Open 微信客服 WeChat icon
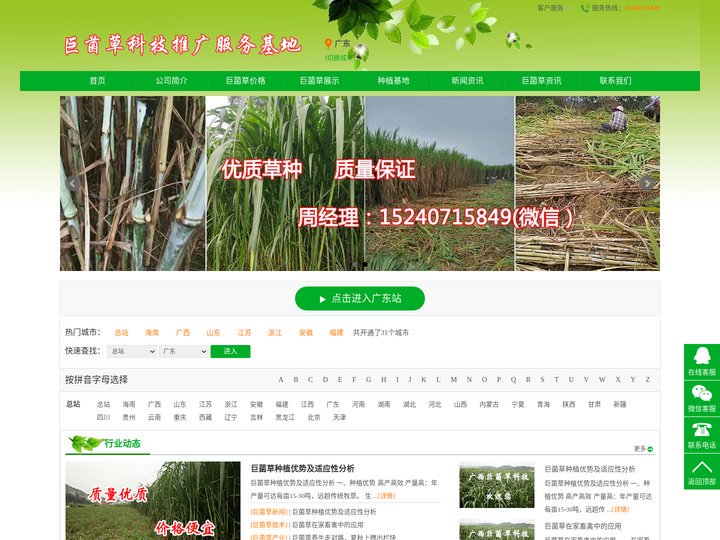Image resolution: width=720 pixels, height=540 pixels. 702,393
